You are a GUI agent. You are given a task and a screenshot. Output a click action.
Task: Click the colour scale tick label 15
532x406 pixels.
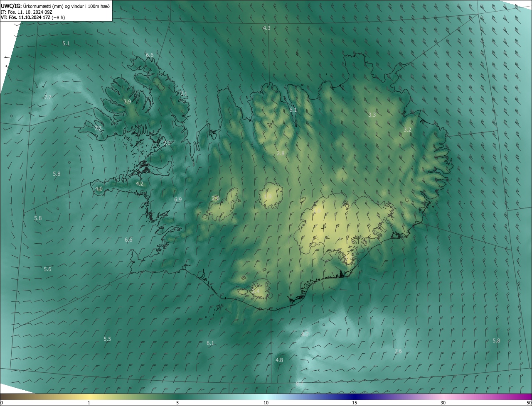tap(355, 403)
